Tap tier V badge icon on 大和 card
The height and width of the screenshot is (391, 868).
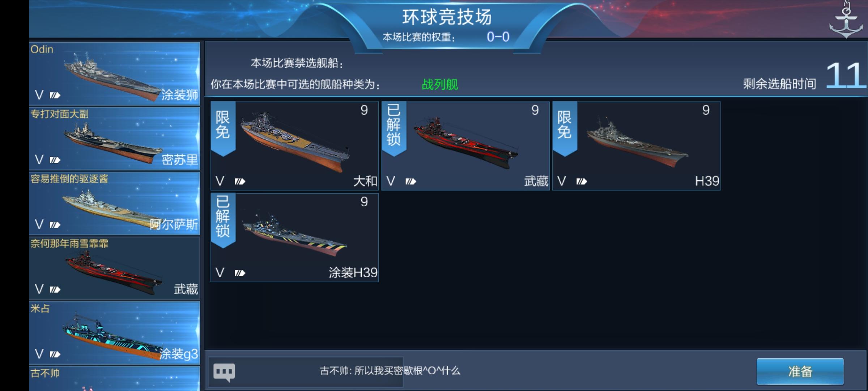240,181
